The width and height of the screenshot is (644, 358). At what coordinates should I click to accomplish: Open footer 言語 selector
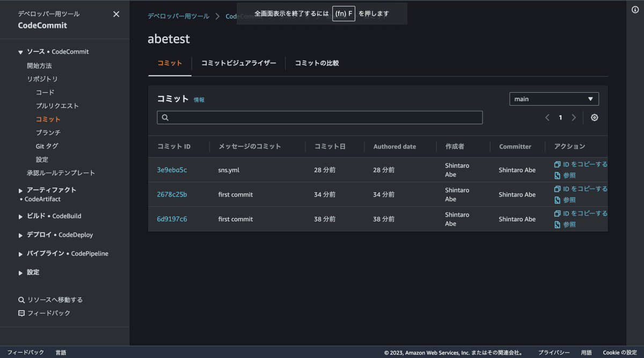(x=61, y=352)
